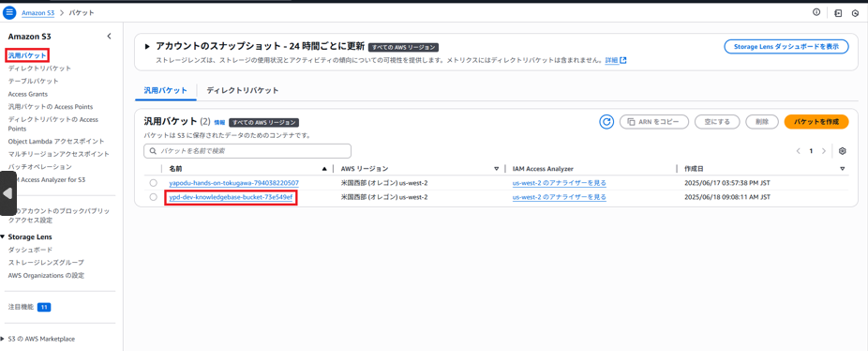The image size is (868, 351).
Task: Open 注目機能 in sidebar
Action: click(21, 306)
